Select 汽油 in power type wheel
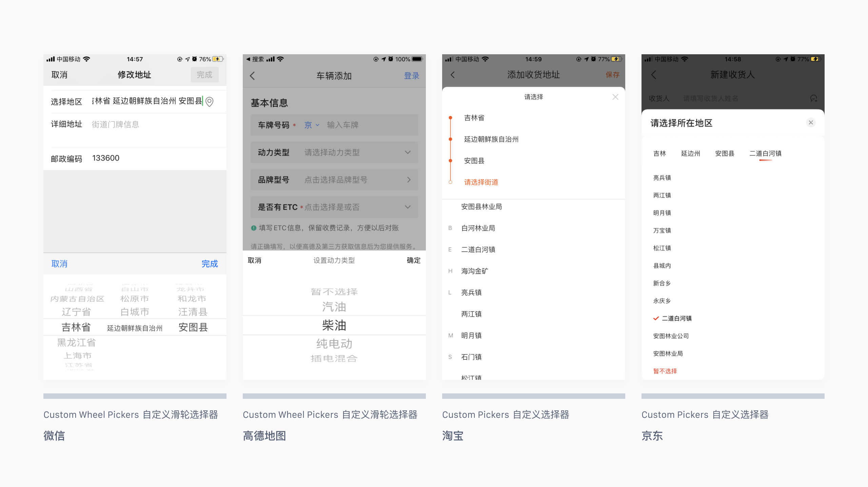 (x=334, y=307)
